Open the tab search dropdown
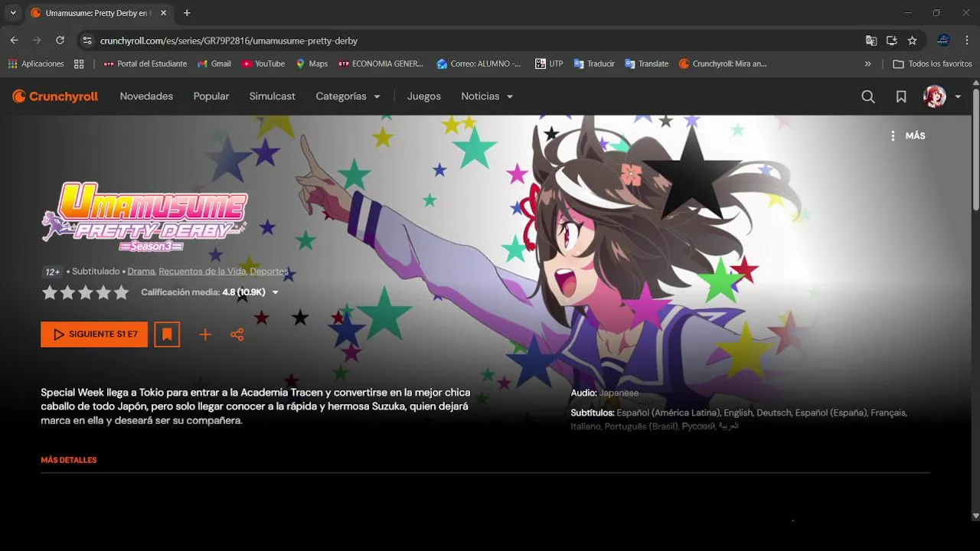This screenshot has height=551, width=980. 13,13
